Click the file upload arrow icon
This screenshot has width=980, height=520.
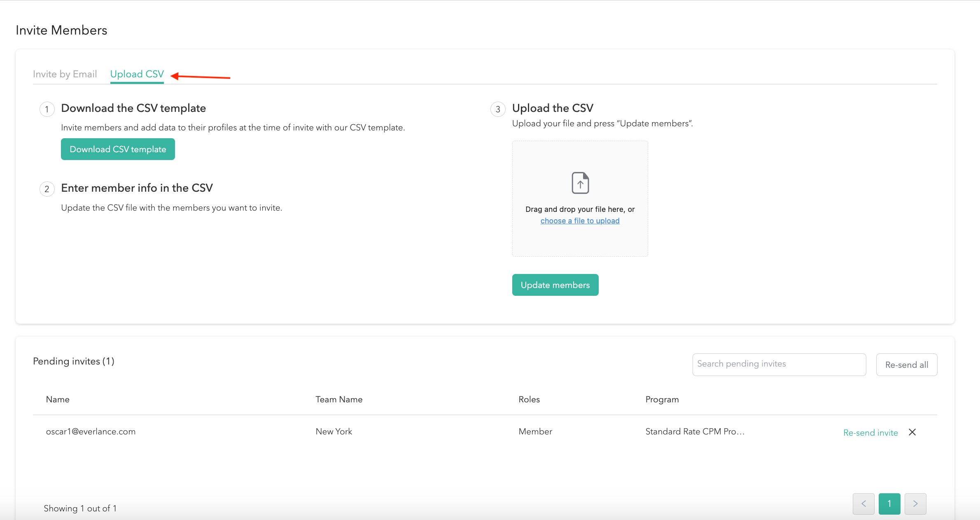[580, 183]
